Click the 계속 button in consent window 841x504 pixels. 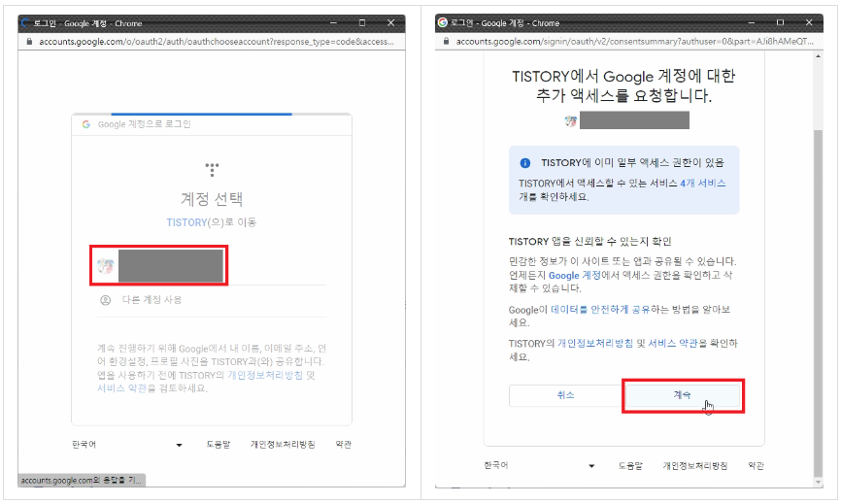[x=683, y=395]
